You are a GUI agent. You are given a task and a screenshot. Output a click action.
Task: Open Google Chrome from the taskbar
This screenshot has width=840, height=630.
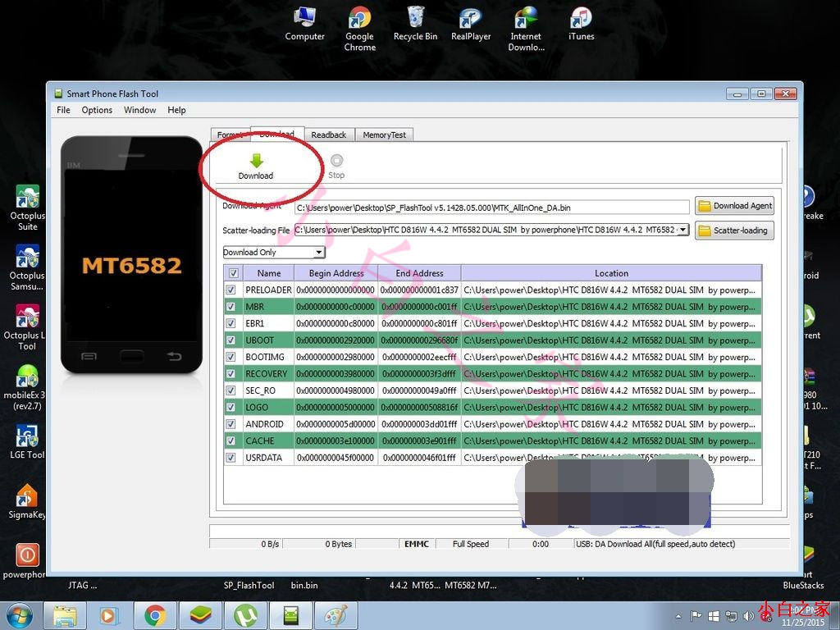point(155,615)
